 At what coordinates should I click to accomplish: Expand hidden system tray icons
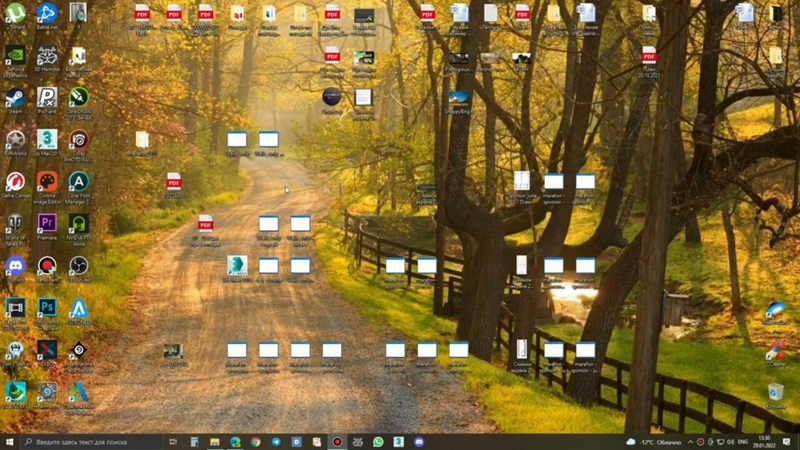coord(690,442)
